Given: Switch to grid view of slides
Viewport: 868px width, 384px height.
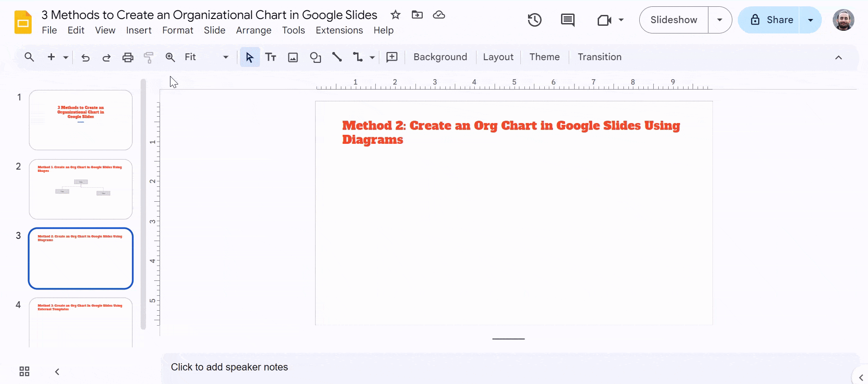Looking at the screenshot, I should coord(24,371).
